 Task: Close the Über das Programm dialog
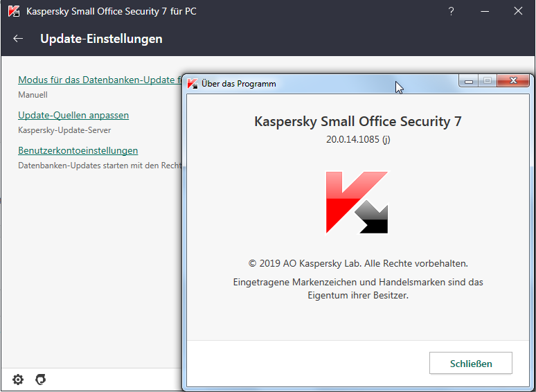tap(513, 80)
